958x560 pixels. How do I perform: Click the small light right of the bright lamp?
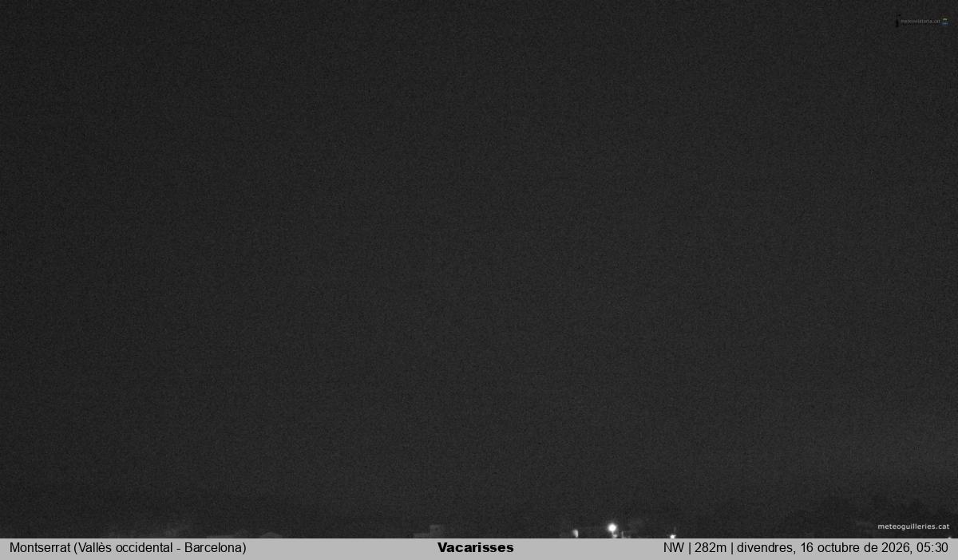[x=672, y=536]
